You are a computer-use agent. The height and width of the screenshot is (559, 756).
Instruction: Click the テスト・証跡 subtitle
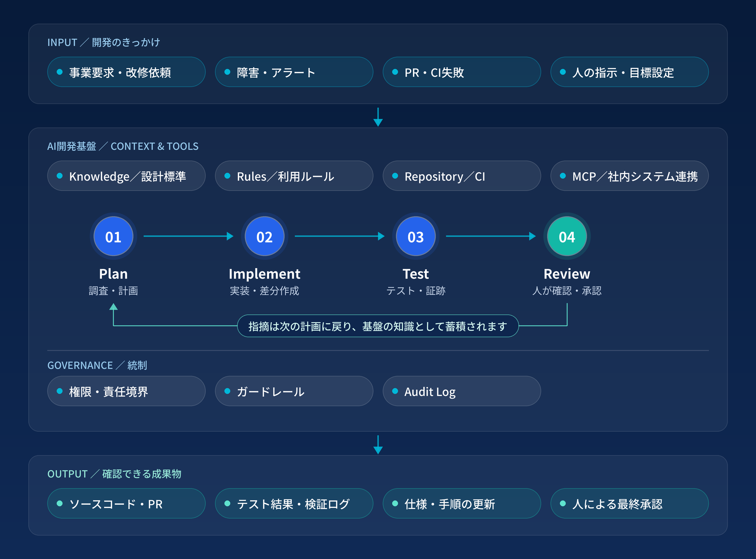(x=416, y=291)
